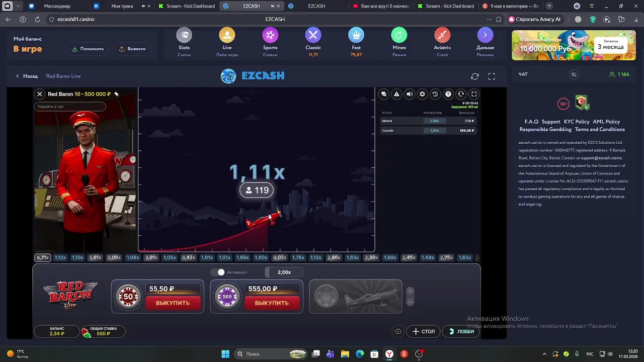Switch to first Stream - Kick Dashboard tab
This screenshot has width=644, height=362.
point(186,6)
